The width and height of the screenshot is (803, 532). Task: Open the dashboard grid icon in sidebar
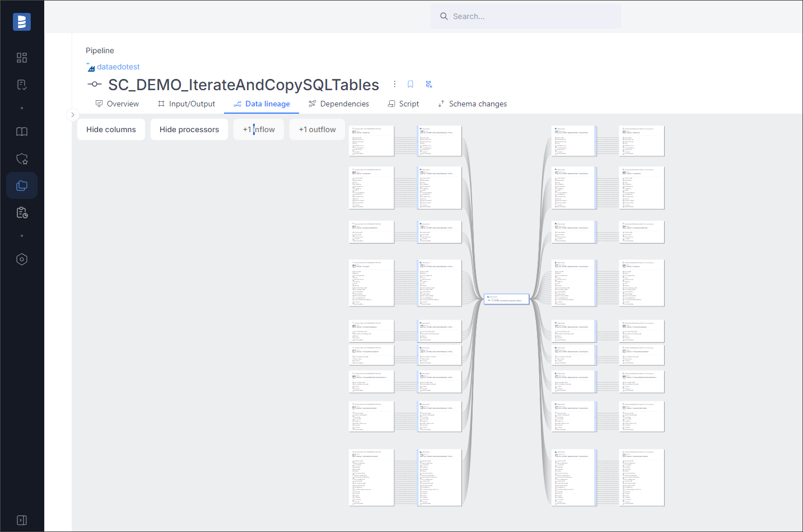tap(22, 58)
